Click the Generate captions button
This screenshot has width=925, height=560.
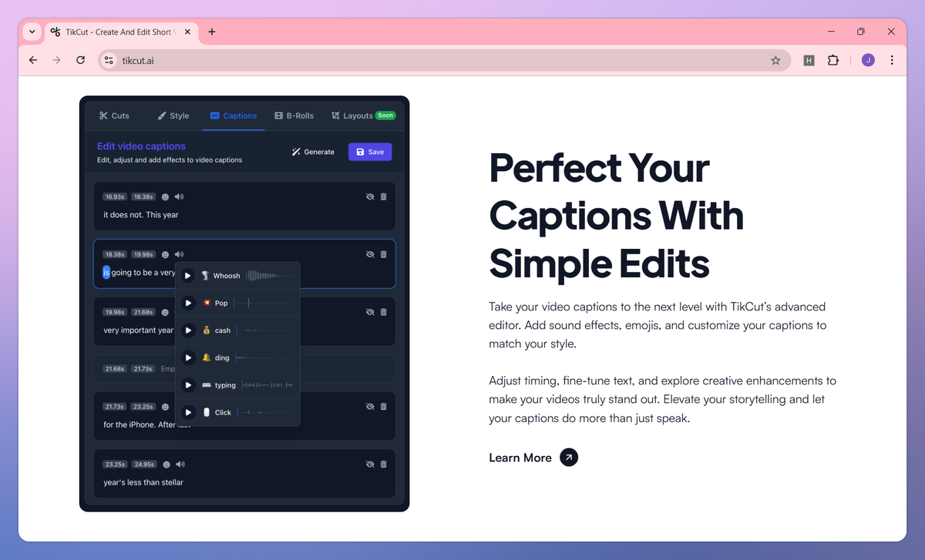coord(313,152)
